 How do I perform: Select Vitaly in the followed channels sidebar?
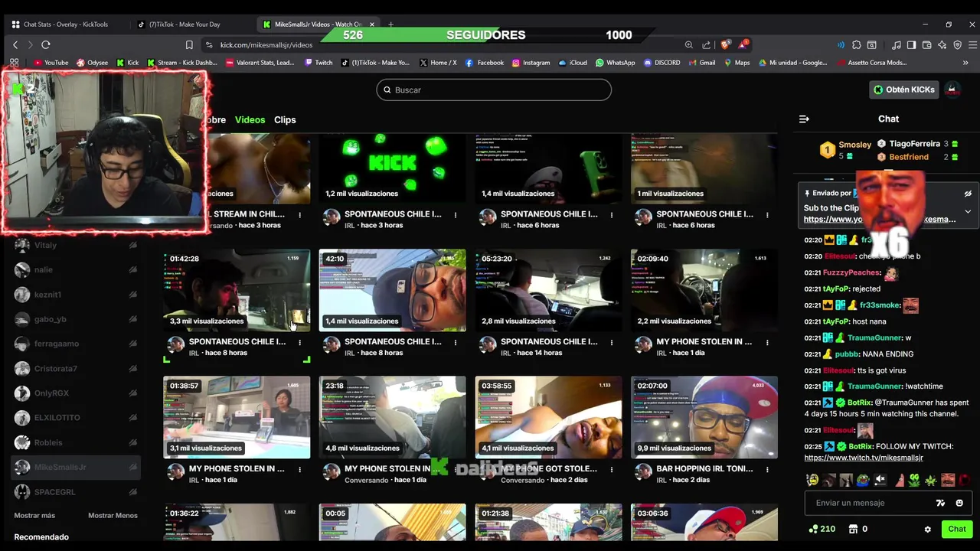76,245
